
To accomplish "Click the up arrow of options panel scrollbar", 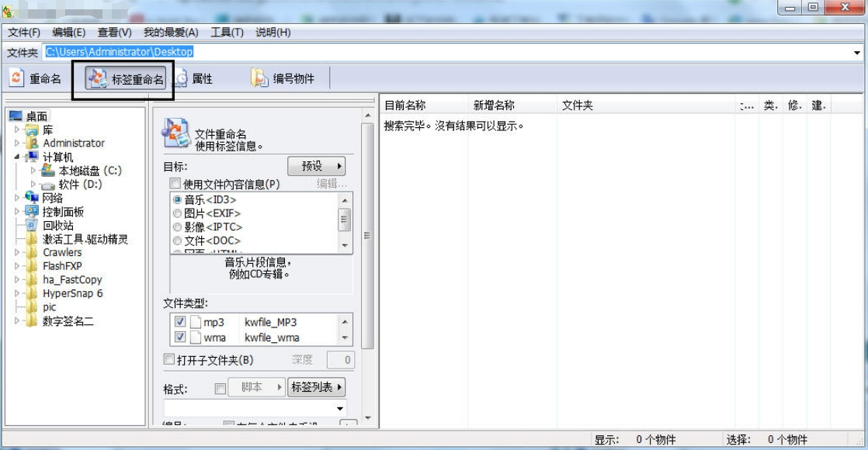I will 367,115.
